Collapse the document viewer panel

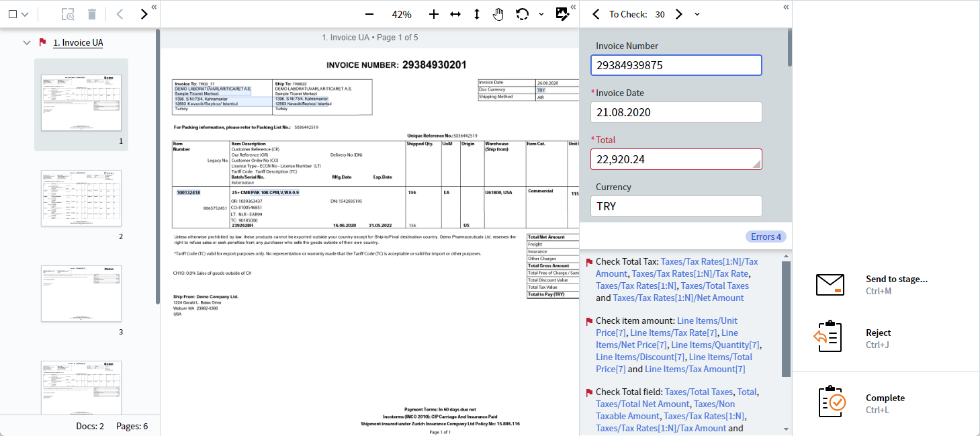573,7
